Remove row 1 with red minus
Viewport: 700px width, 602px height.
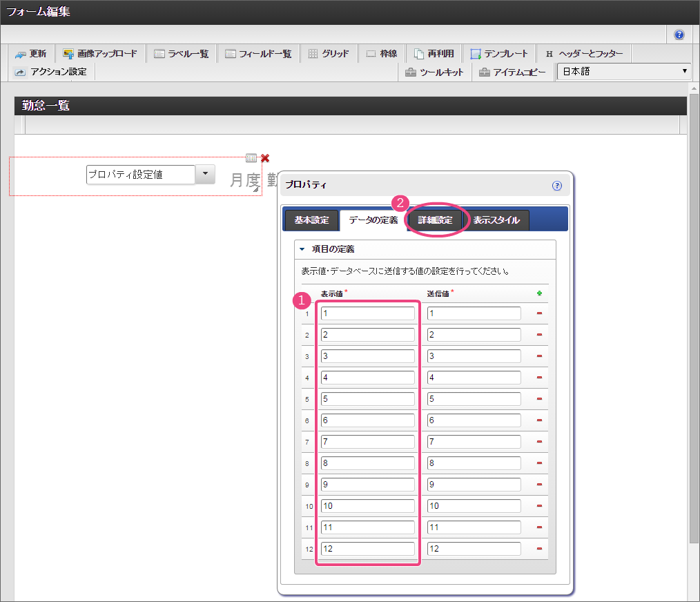point(539,313)
